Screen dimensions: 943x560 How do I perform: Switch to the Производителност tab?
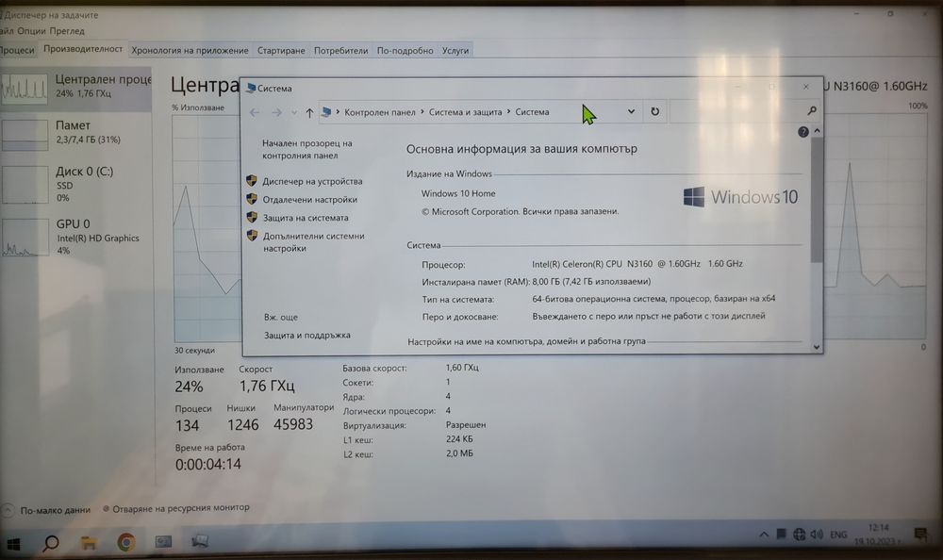coord(83,49)
